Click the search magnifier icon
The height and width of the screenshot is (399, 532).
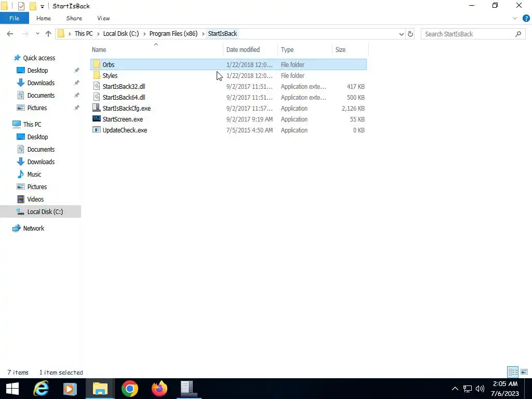[x=518, y=34]
